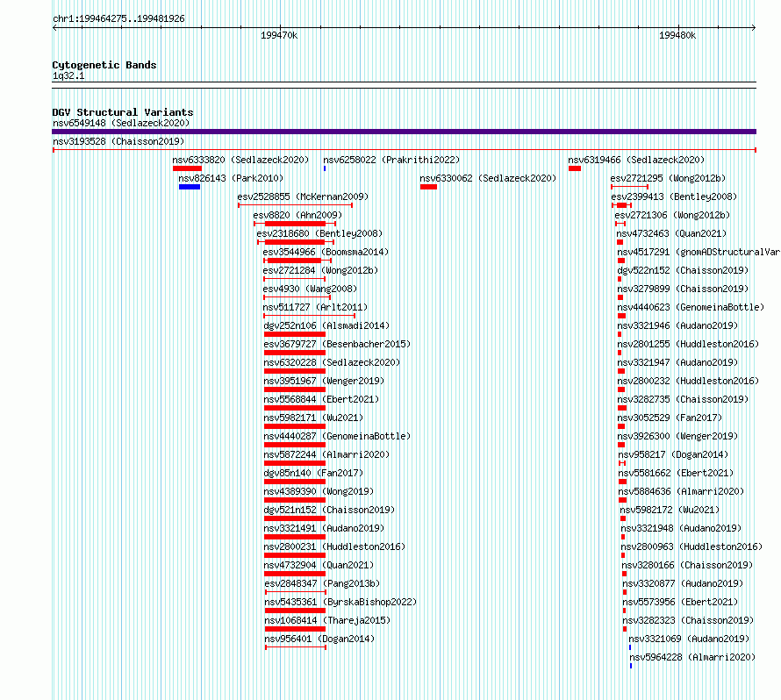The height and width of the screenshot is (700, 781).
Task: Open nsv2800963 (Huddleston2016) variant label
Action: 691,546
